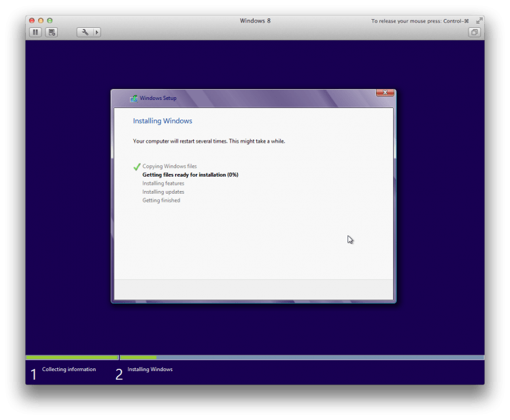This screenshot has height=420, width=510.
Task: Click the Windows Setup title icon
Action: pos(133,98)
